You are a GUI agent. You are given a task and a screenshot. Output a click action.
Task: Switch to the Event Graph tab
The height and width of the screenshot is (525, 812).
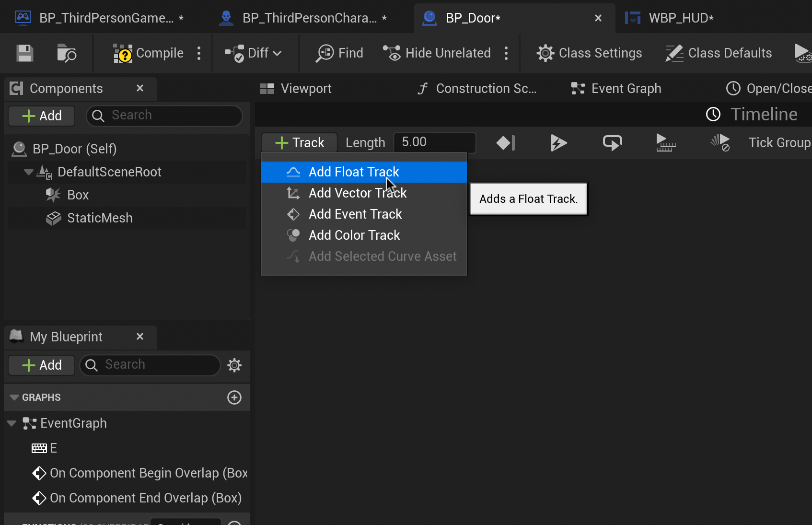click(x=616, y=89)
